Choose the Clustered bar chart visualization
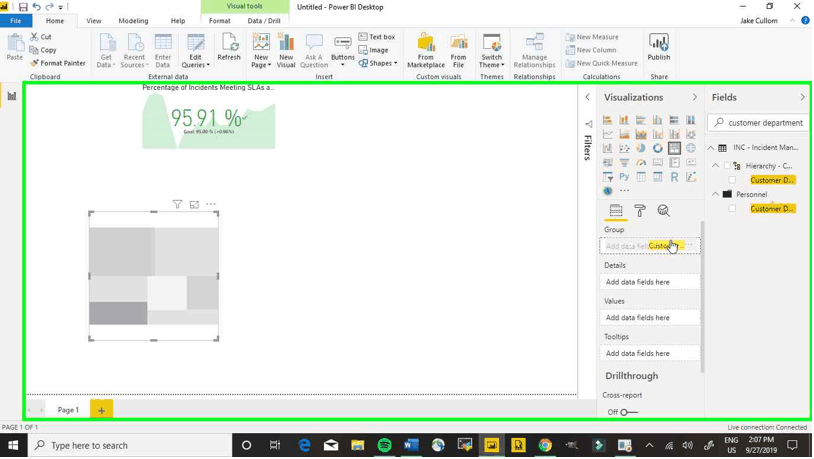814x459 pixels. 641,120
